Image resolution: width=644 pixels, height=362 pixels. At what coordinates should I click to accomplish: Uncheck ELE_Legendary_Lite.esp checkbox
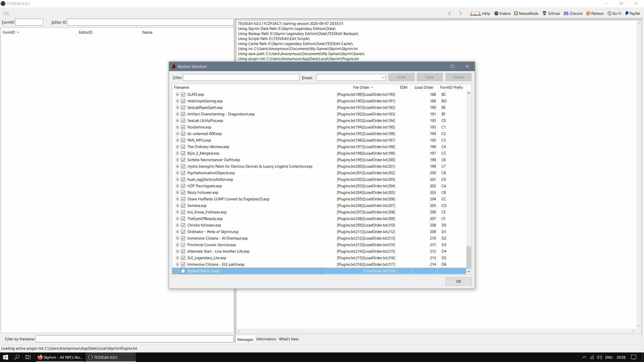[x=183, y=258]
